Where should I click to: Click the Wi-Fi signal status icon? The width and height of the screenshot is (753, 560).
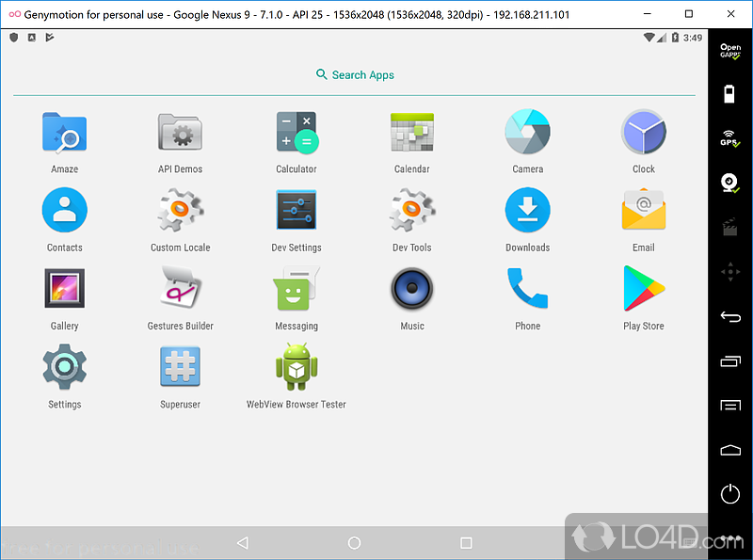coord(649,38)
